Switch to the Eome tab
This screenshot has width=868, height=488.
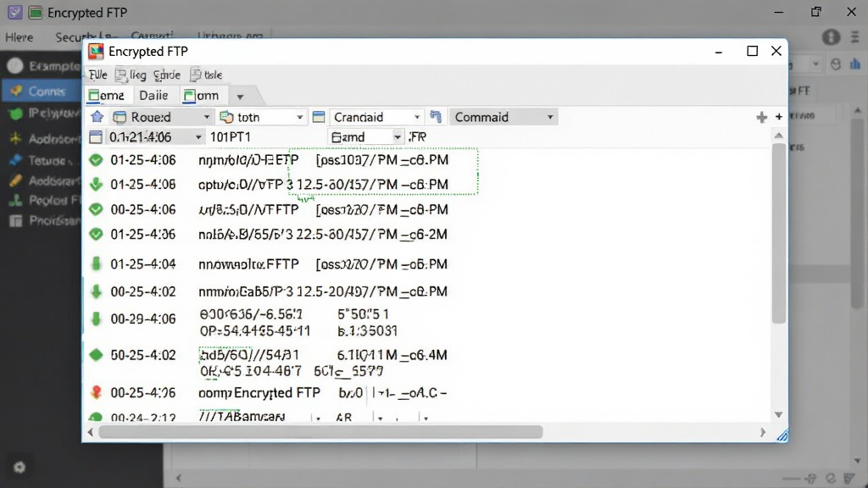pyautogui.click(x=107, y=96)
